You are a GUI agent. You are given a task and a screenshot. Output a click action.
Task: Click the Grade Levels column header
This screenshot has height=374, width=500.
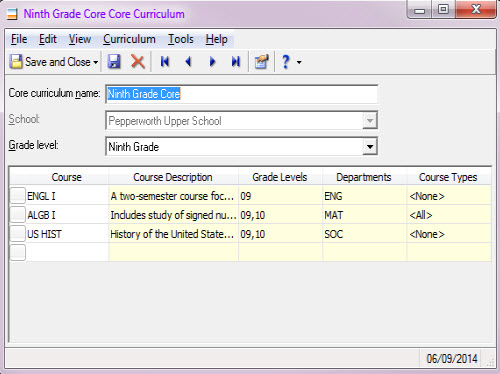click(x=280, y=177)
